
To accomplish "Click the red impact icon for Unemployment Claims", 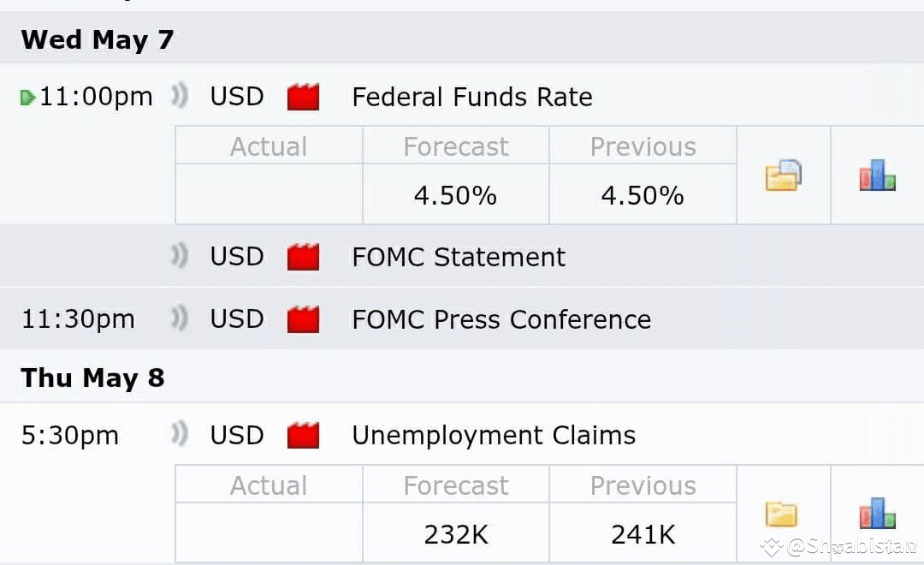I will pyautogui.click(x=304, y=435).
